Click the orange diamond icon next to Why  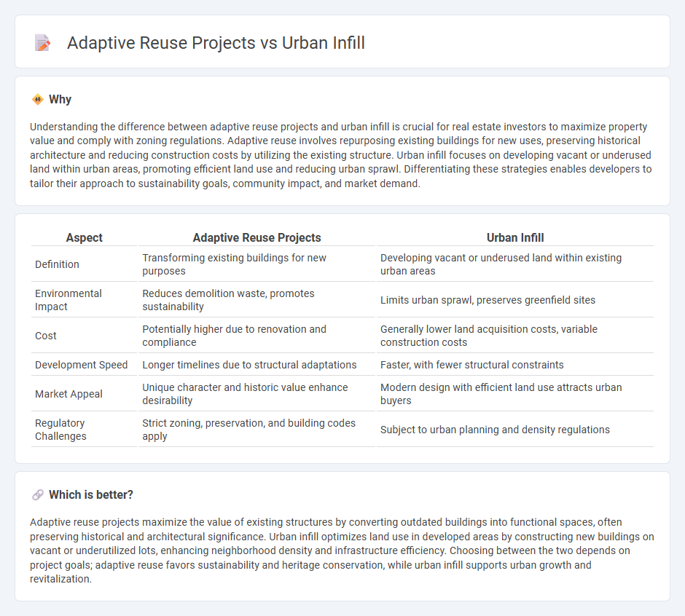pyautogui.click(x=38, y=100)
